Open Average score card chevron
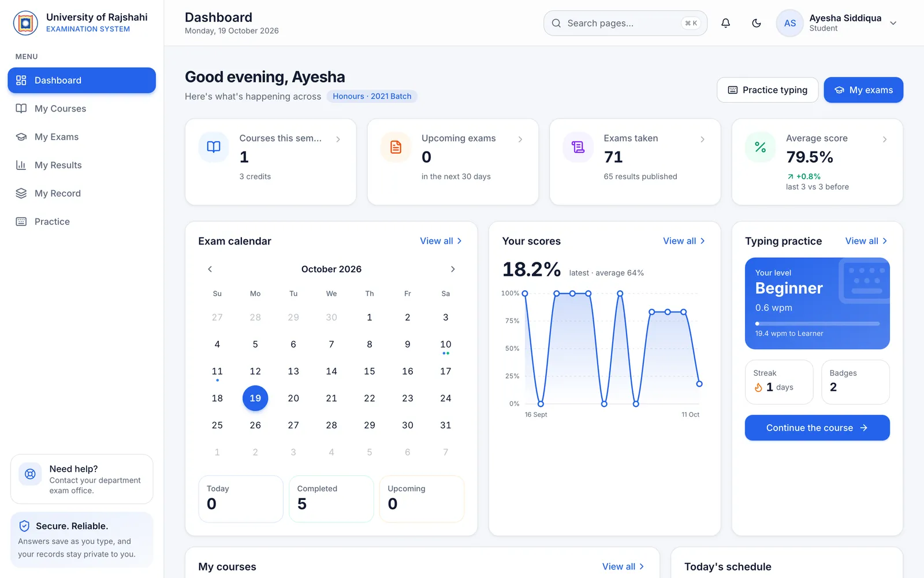 (x=885, y=139)
